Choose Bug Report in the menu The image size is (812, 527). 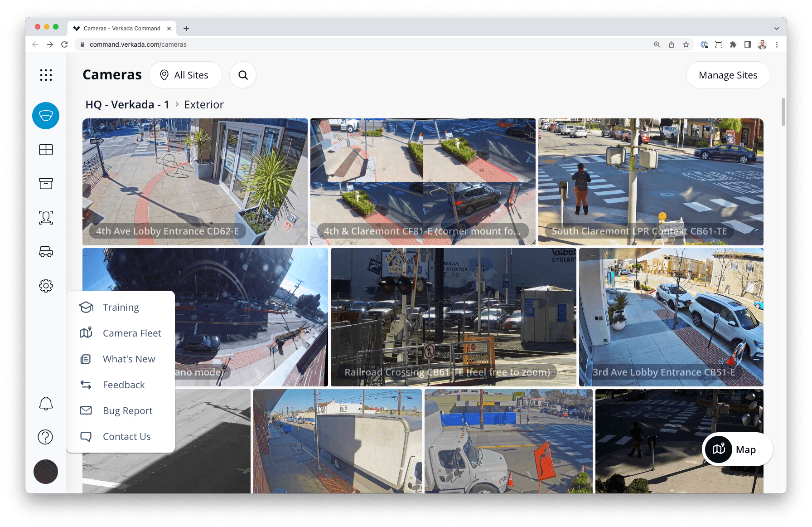point(127,411)
